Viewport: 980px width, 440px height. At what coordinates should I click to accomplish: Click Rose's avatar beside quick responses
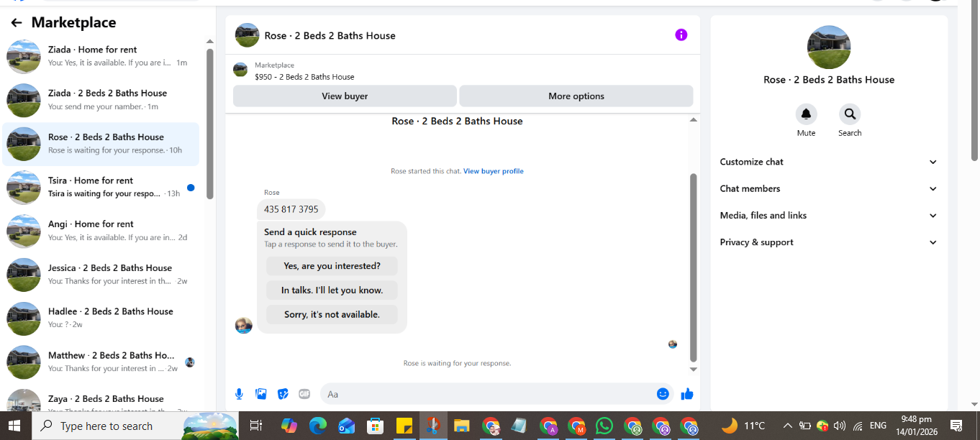pyautogui.click(x=244, y=325)
